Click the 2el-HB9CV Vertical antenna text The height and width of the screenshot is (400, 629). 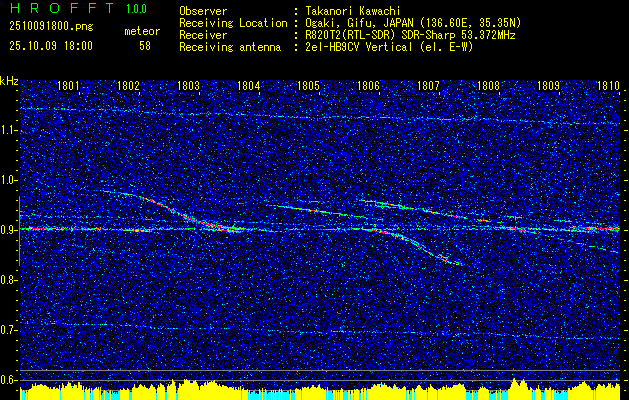[x=389, y=47]
